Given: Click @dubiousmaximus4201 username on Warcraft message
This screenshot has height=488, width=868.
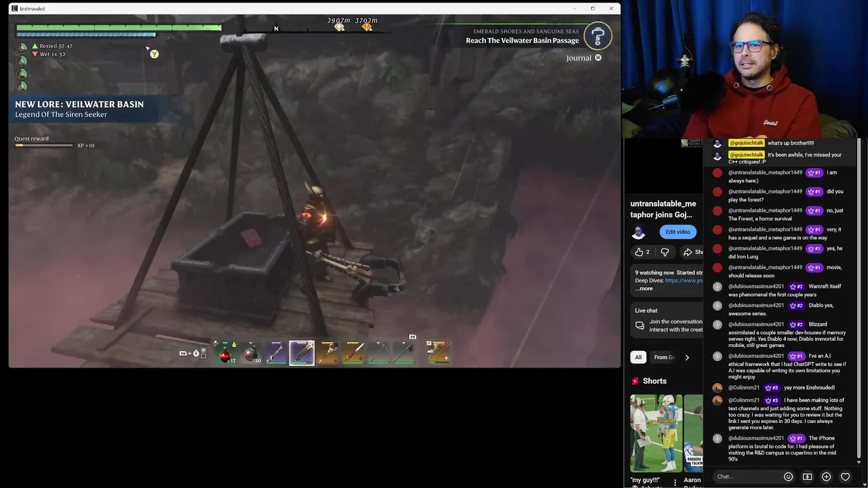Looking at the screenshot, I should 756,286.
